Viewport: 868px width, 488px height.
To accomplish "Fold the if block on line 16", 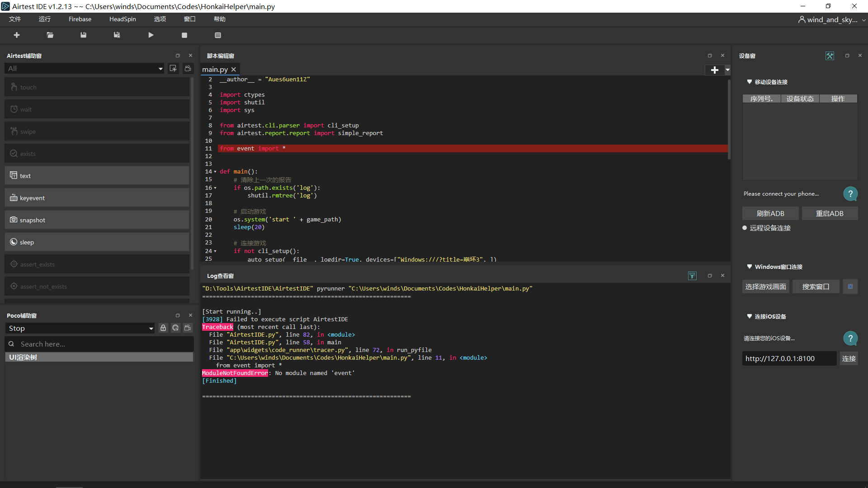I will coord(215,188).
